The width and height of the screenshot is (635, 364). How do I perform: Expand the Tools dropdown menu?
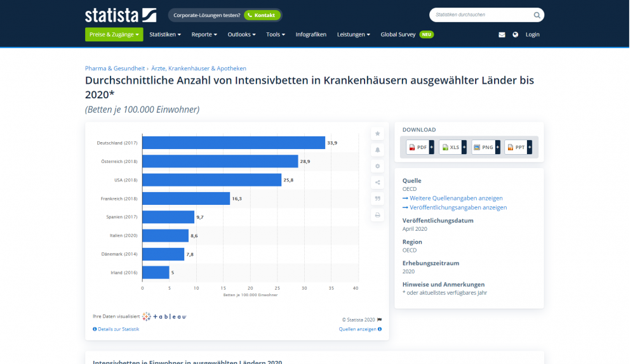tap(276, 34)
